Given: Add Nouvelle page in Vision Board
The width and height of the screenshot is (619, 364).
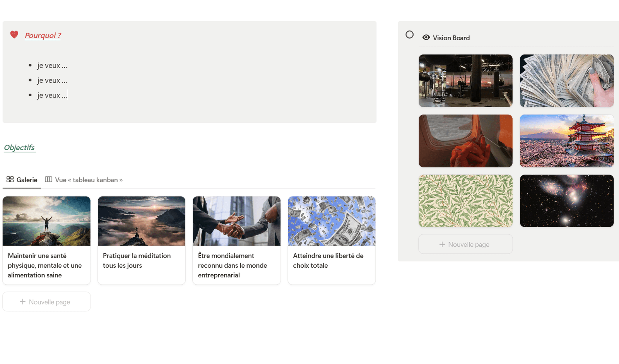Looking at the screenshot, I should pos(469,244).
